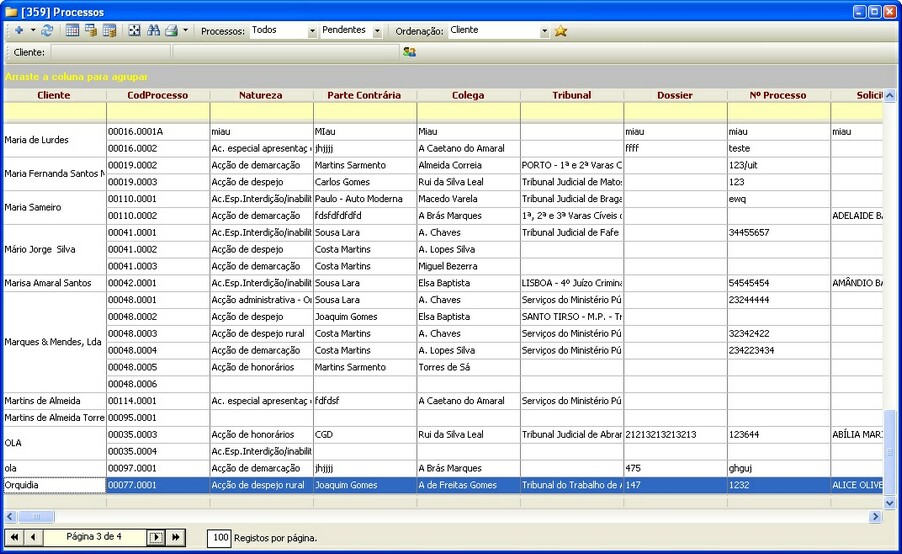Select dossier number 21213213213213
902x554 pixels.
tap(676, 434)
